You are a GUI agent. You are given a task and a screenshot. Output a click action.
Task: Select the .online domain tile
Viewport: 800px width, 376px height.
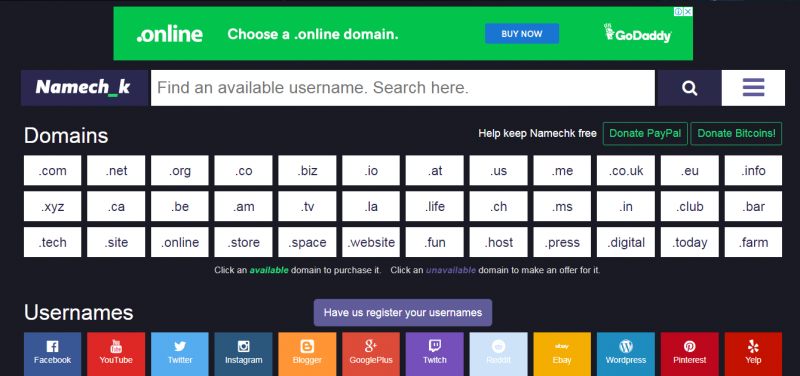click(x=180, y=242)
